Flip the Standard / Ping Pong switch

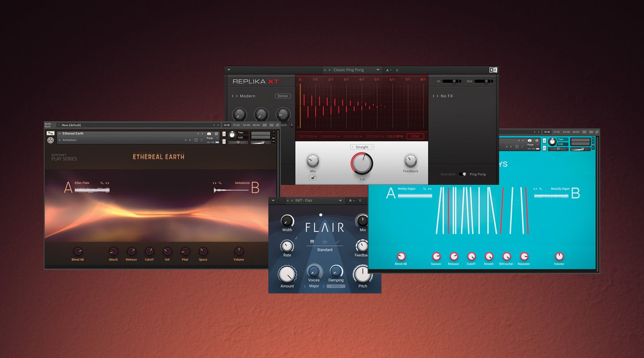(462, 174)
